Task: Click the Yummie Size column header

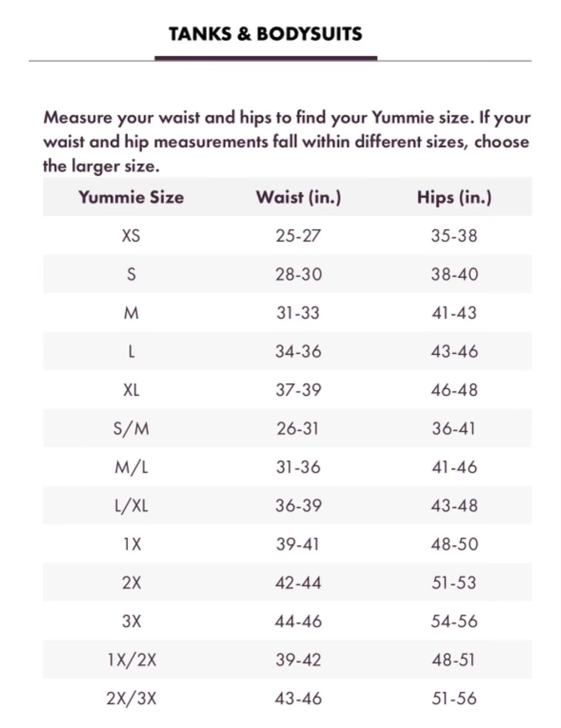Action: (131, 197)
